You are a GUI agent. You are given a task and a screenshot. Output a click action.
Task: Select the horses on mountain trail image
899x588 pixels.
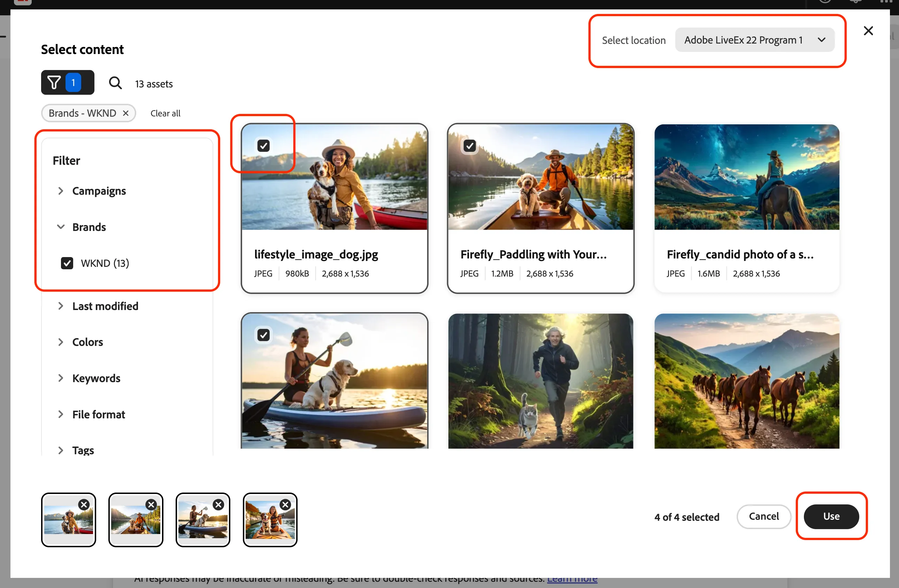pos(747,381)
